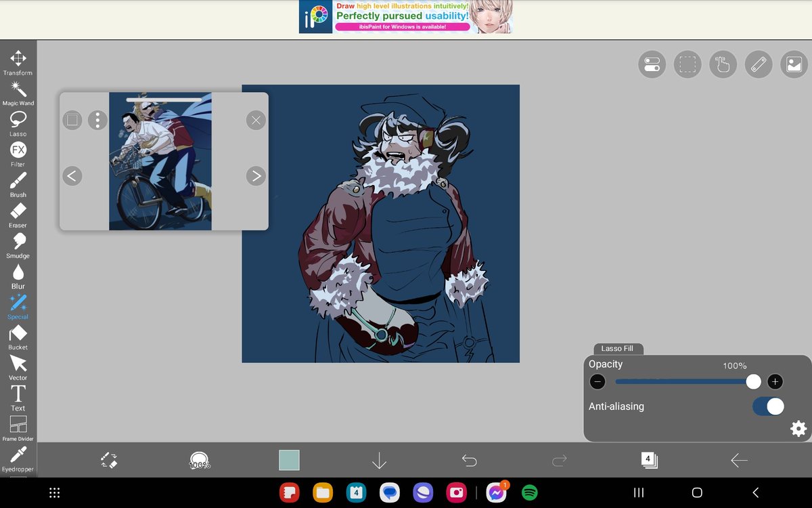Open reference window three-dot menu
The width and height of the screenshot is (812, 508).
(98, 121)
